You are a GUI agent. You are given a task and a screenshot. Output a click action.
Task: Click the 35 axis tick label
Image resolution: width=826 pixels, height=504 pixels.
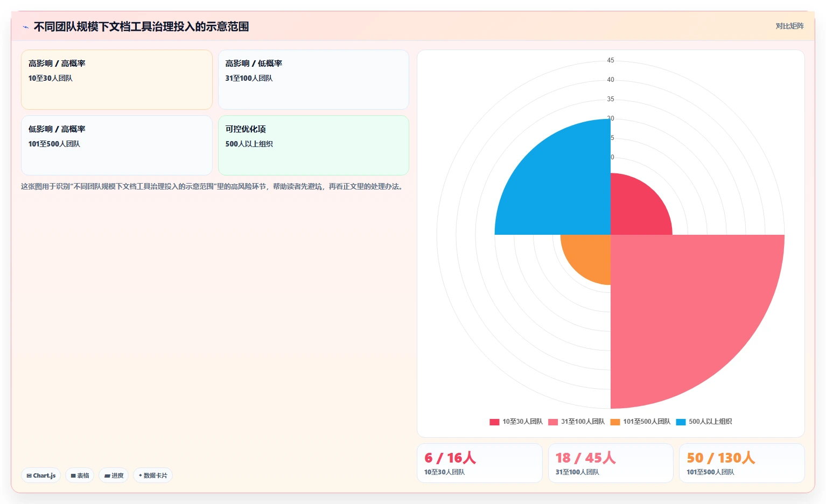[x=611, y=99]
